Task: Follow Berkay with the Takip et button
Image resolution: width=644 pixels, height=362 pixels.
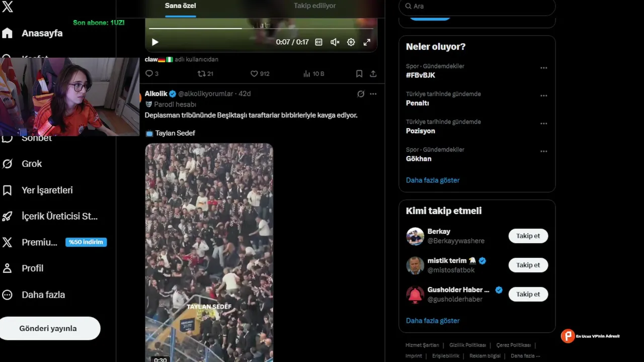Action: click(528, 236)
